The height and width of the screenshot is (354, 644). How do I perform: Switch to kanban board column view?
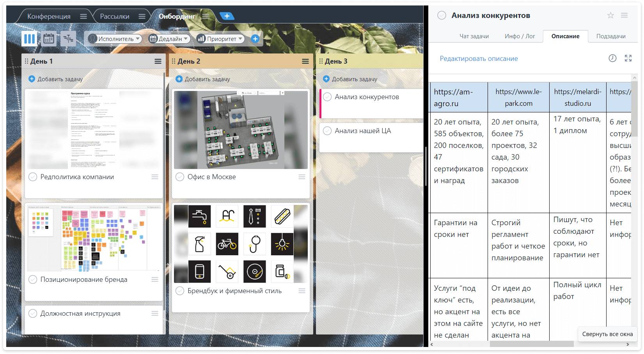point(30,39)
